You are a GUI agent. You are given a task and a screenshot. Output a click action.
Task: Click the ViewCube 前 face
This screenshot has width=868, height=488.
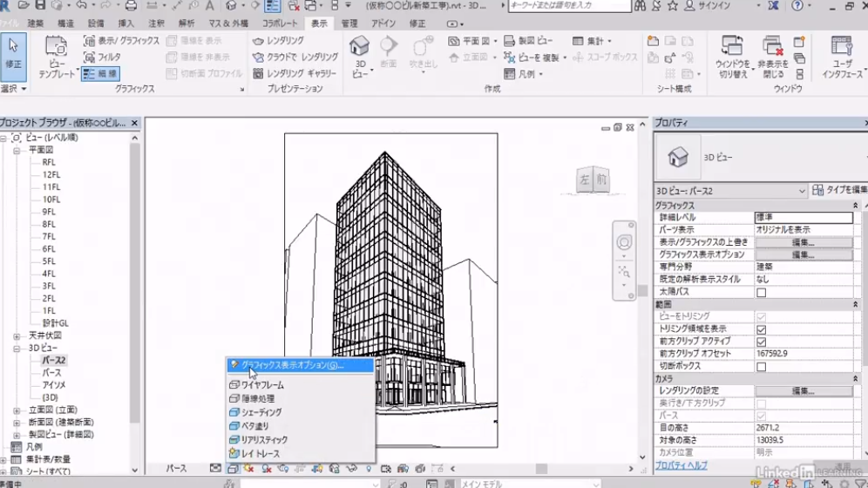click(x=600, y=180)
